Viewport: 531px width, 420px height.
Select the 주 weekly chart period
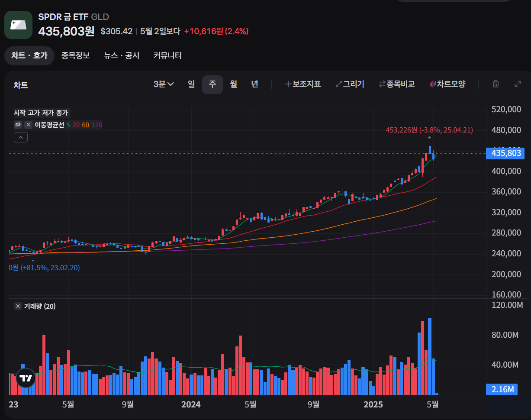[212, 84]
